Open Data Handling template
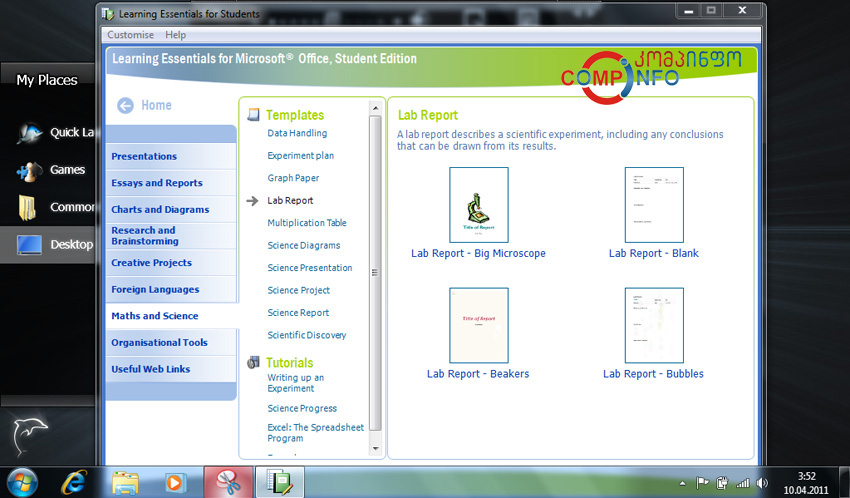This screenshot has height=498, width=850. [297, 133]
